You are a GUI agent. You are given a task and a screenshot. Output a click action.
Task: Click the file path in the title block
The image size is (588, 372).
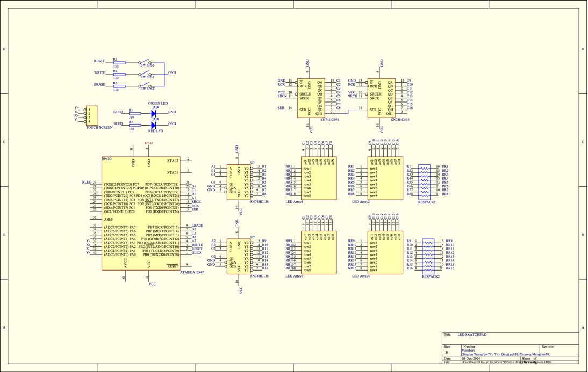coord(506,362)
